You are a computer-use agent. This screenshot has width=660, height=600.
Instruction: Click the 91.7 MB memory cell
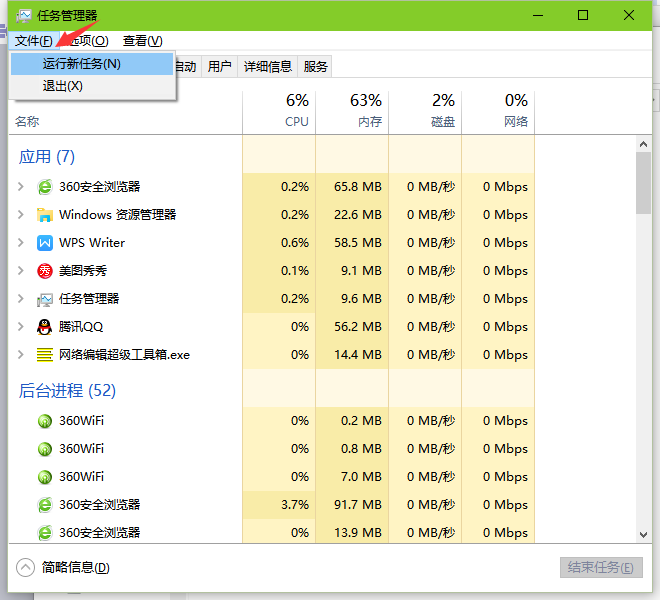(x=352, y=505)
